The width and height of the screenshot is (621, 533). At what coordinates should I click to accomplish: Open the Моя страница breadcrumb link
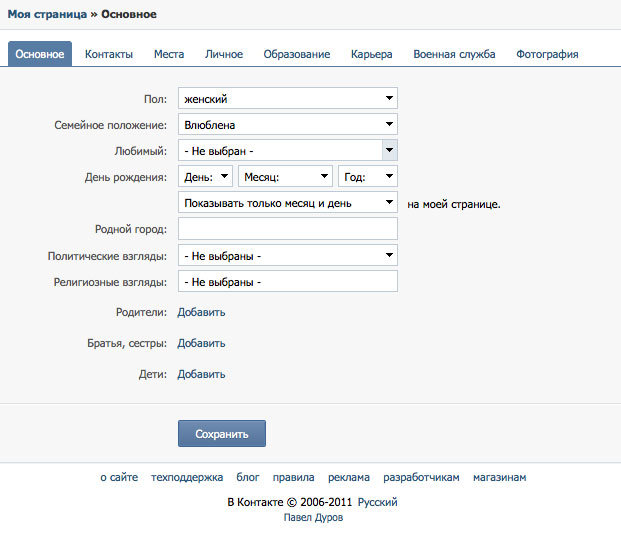click(47, 14)
